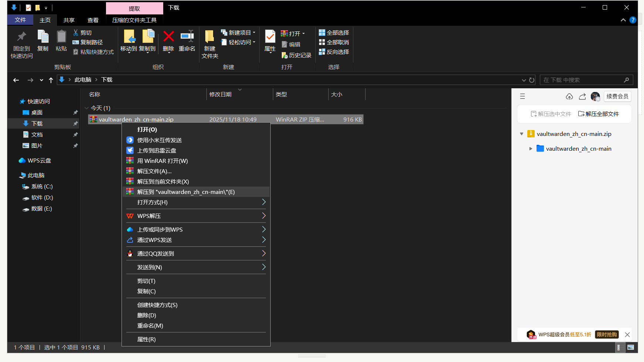This screenshot has height=362, width=644.
Task: Collapse the vaultwarden_zh_cn-main.zip tree node
Action: pos(521,134)
